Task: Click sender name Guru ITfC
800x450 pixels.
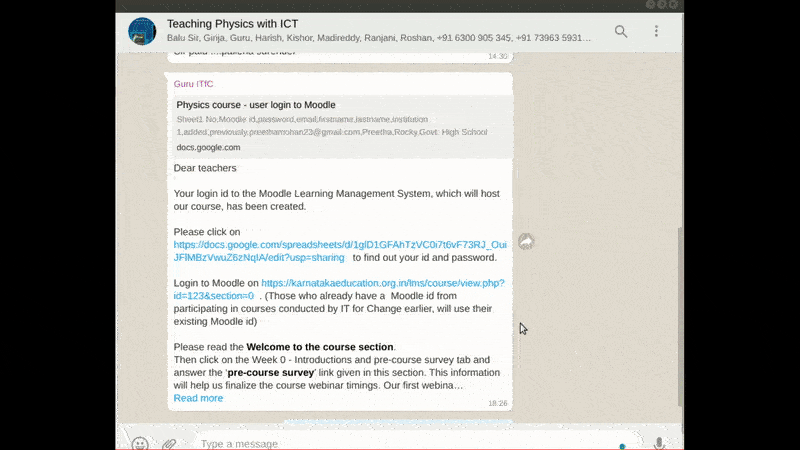Action: coord(193,84)
